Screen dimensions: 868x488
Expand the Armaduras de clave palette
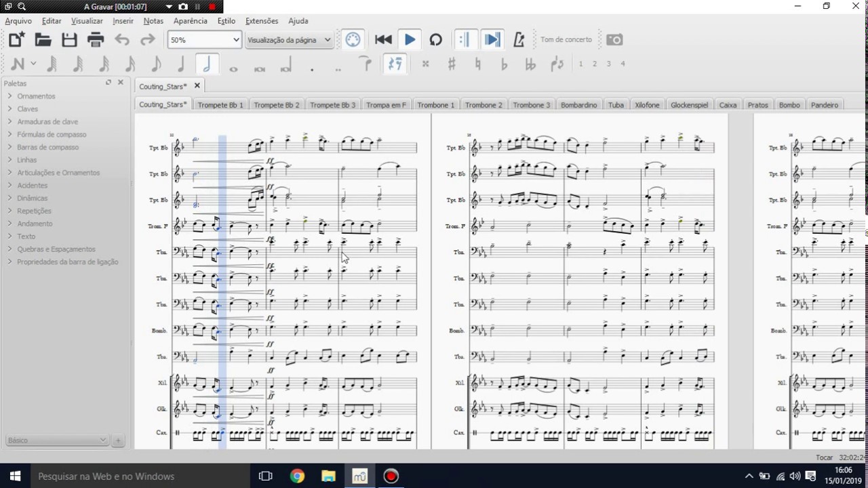(47, 122)
